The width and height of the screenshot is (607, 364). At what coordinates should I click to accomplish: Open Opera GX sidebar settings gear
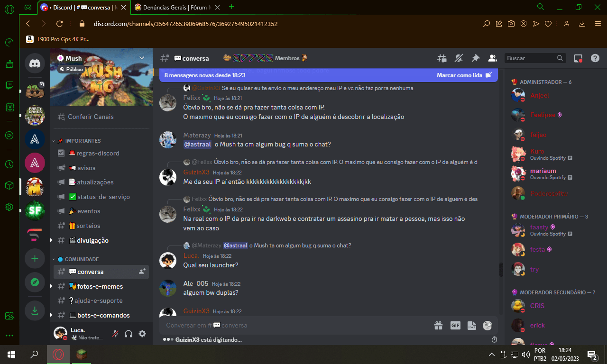pyautogui.click(x=9, y=207)
